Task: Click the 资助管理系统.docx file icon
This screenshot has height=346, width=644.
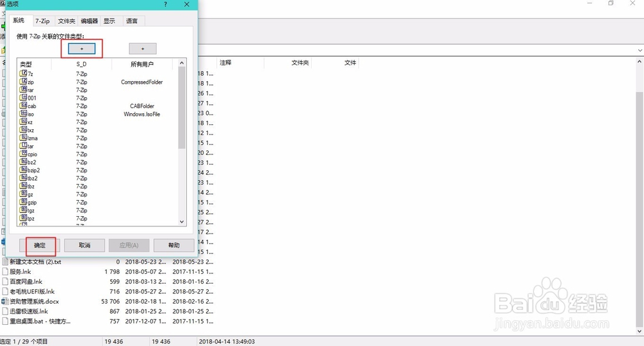Action: (5, 302)
